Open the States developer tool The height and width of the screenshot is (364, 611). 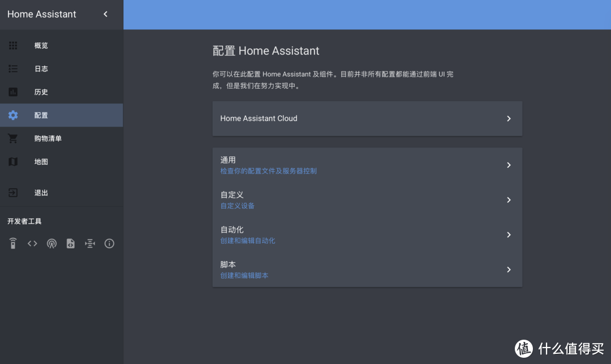(x=32, y=243)
